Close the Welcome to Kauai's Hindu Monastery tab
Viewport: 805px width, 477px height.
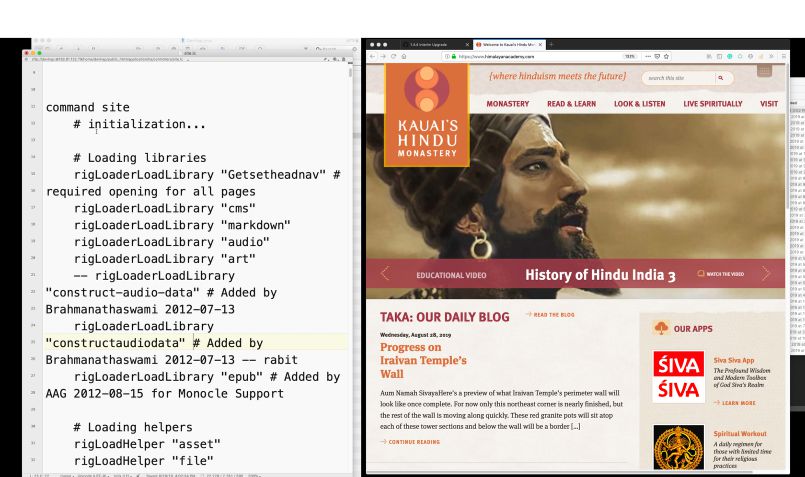pos(540,45)
